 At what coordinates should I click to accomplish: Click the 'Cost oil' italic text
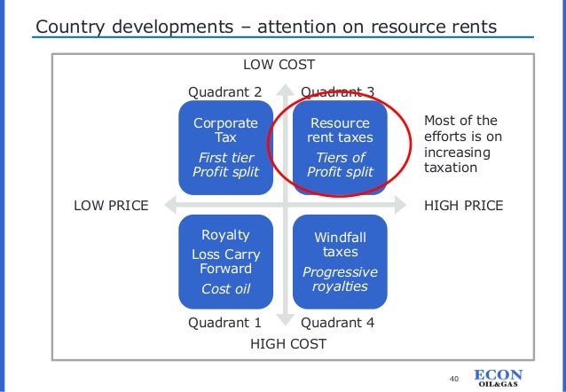pos(226,289)
